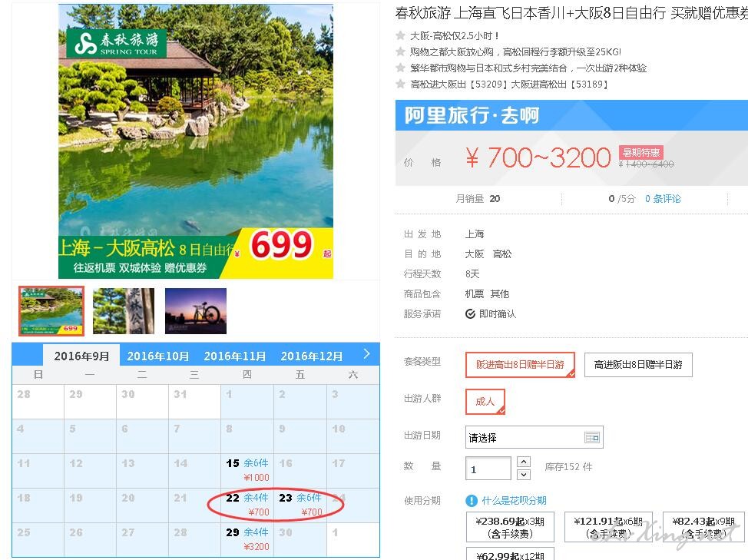
Task: Open the 0 条评论 reviews link
Action: [x=663, y=199]
